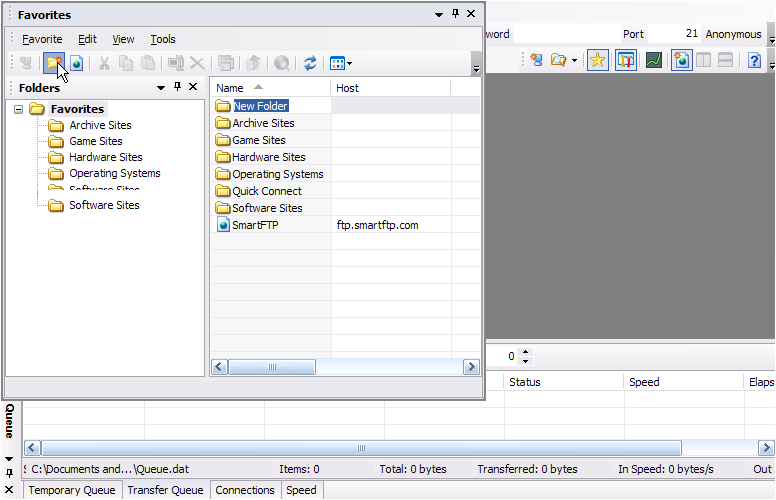Open the Folders pane dropdown arrow
The width and height of the screenshot is (776, 500).
pyautogui.click(x=160, y=88)
